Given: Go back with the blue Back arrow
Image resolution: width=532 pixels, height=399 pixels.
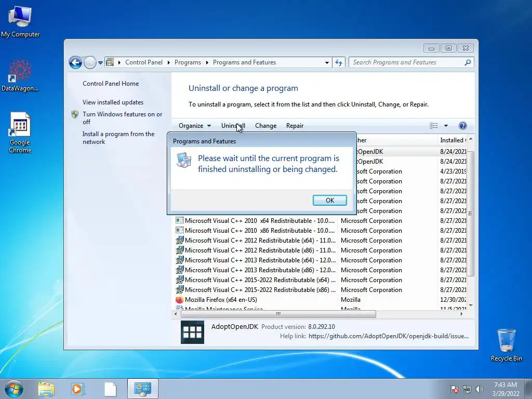Looking at the screenshot, I should (75, 62).
